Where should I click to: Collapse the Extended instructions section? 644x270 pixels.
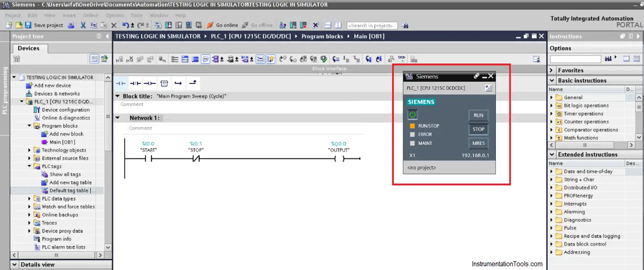(552, 155)
